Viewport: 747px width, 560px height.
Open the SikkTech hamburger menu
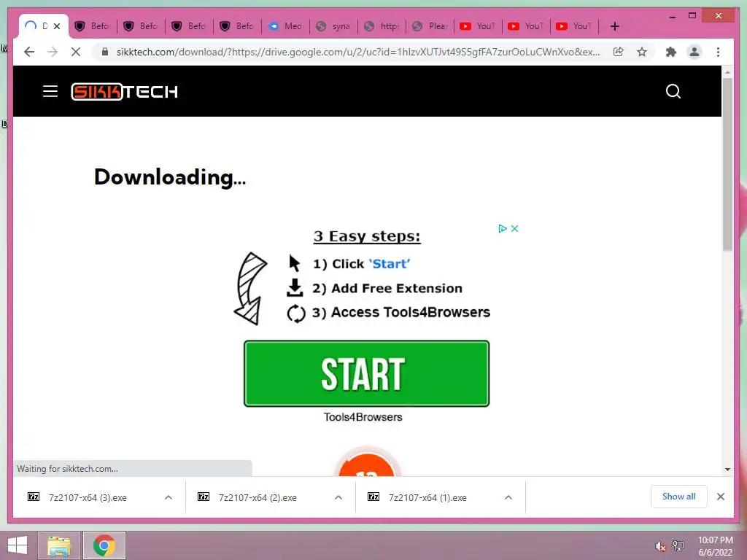(x=50, y=91)
